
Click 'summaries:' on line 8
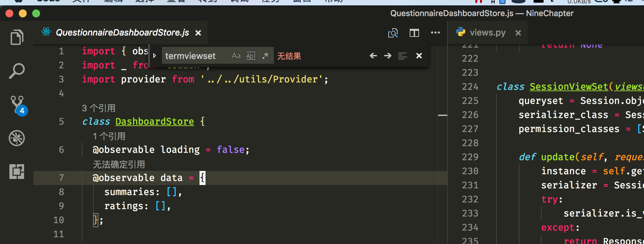click(132, 192)
